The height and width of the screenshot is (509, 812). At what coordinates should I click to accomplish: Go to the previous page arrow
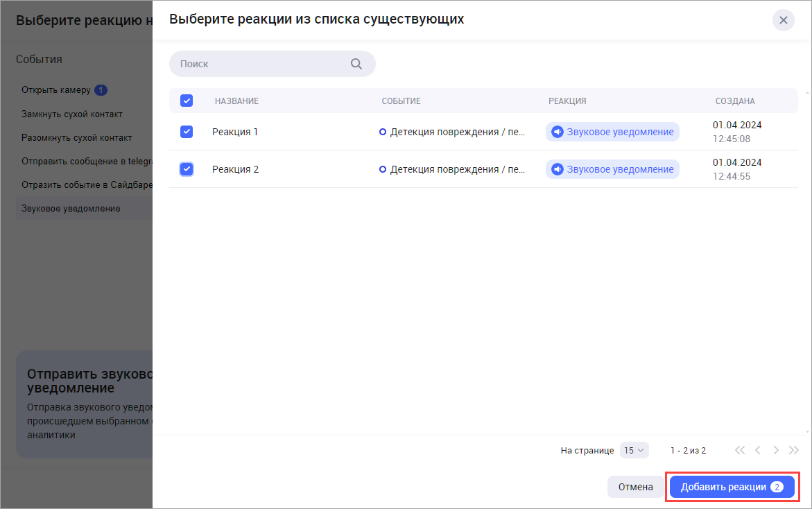tap(758, 450)
